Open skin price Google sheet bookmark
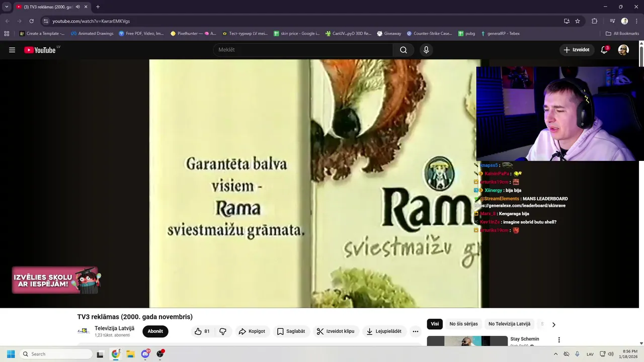Screen dimensions: 644x362 click(297, 34)
